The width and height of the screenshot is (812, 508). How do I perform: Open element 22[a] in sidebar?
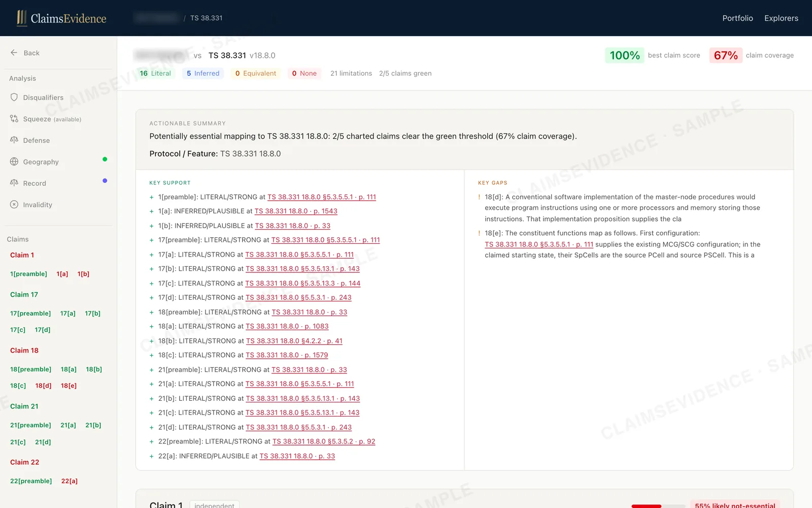coord(70,481)
